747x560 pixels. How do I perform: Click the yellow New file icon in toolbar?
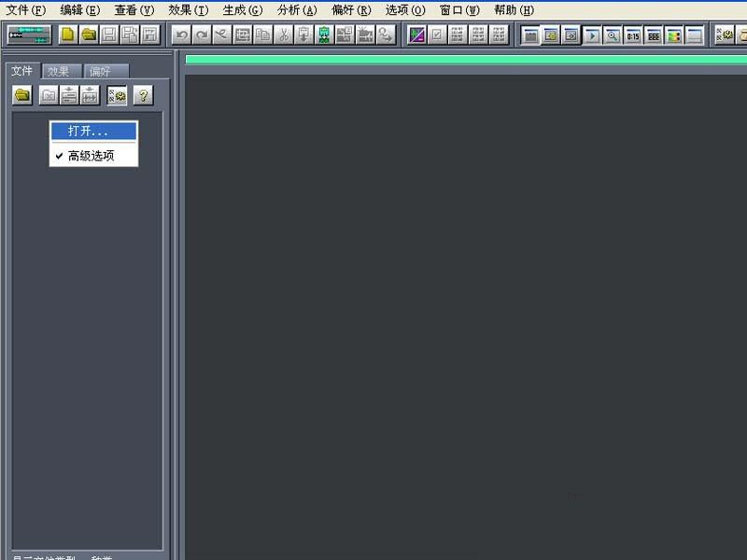tap(68, 35)
